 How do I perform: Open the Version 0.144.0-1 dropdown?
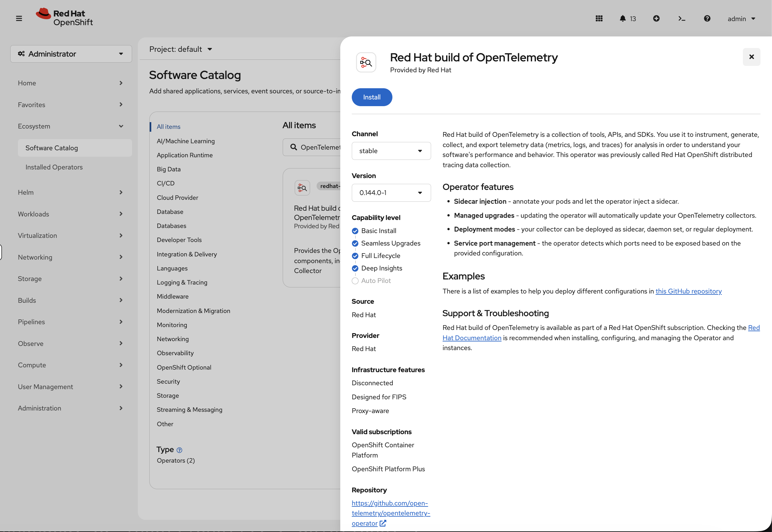[391, 193]
